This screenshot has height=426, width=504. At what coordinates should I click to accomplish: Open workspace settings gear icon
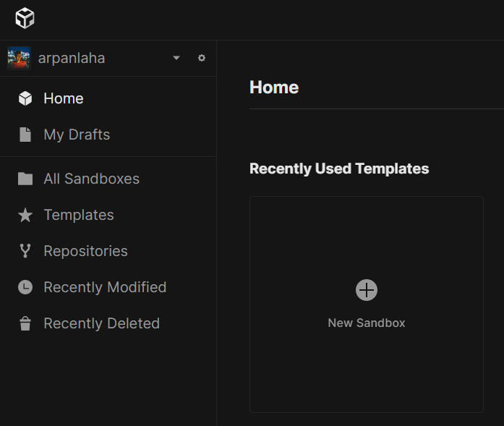pos(202,58)
